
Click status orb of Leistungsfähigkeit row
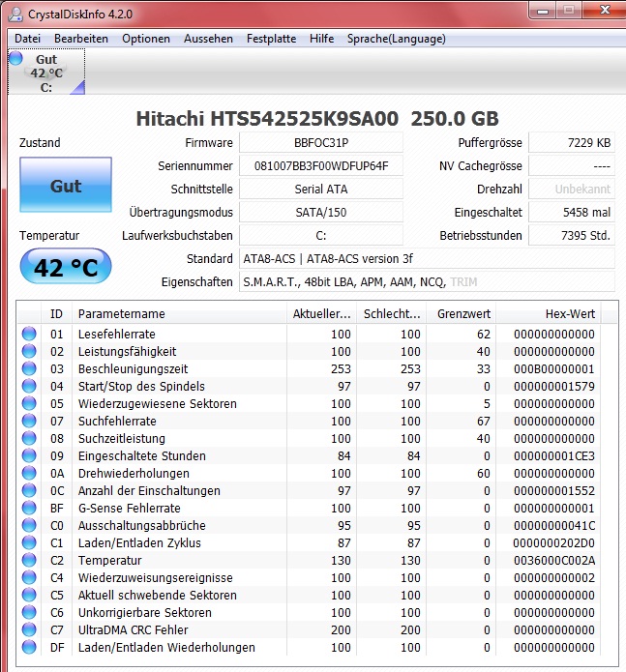click(29, 351)
